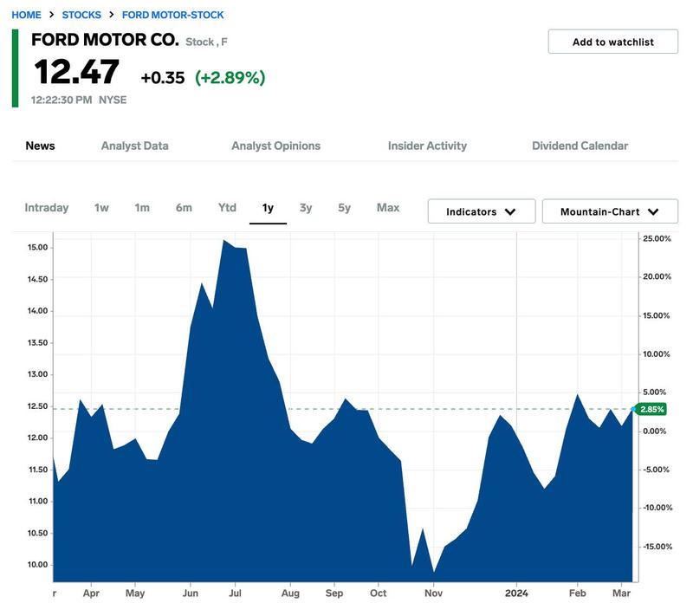
Task: Click the 25.00% percent axis label
Action: [x=657, y=238]
